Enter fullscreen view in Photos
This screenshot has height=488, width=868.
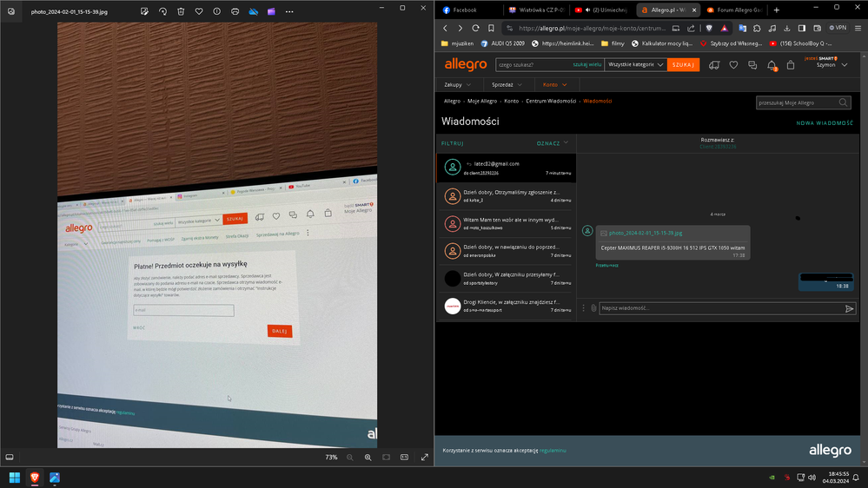(x=425, y=457)
